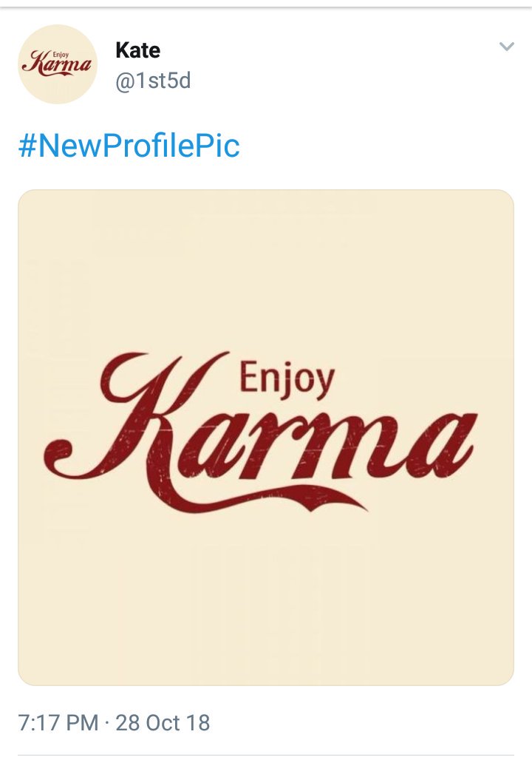Open the @1st5d handle profile
The width and height of the screenshot is (532, 757).
tap(153, 79)
